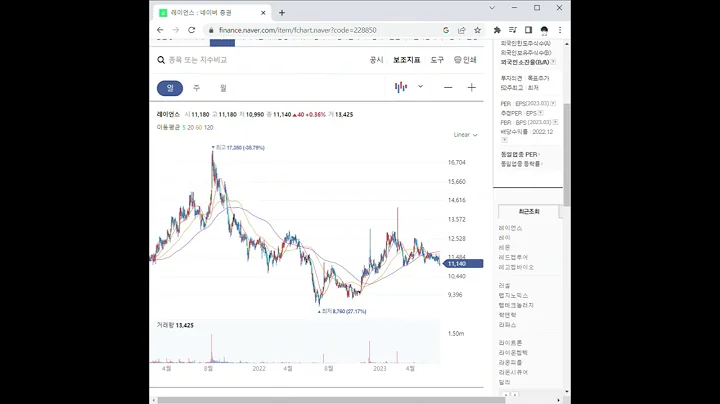720x404 pixels.
Task: Open the Linear scale dropdown
Action: tap(466, 135)
